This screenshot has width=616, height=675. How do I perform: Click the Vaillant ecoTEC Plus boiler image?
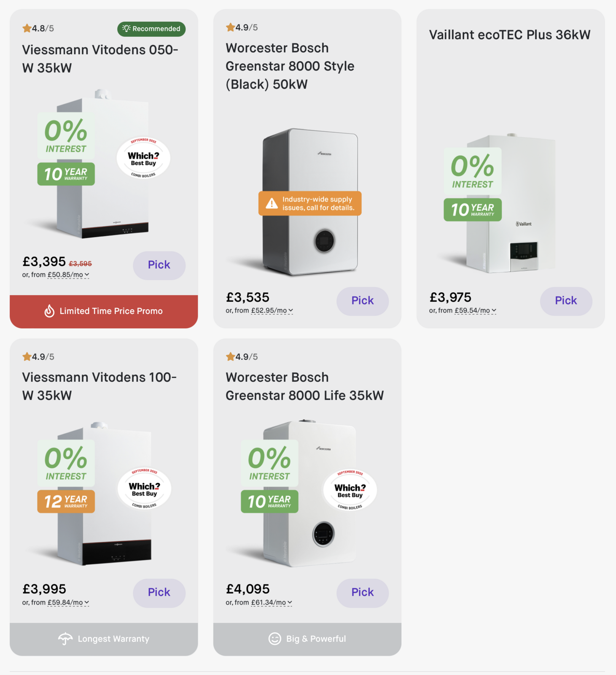coord(510,202)
